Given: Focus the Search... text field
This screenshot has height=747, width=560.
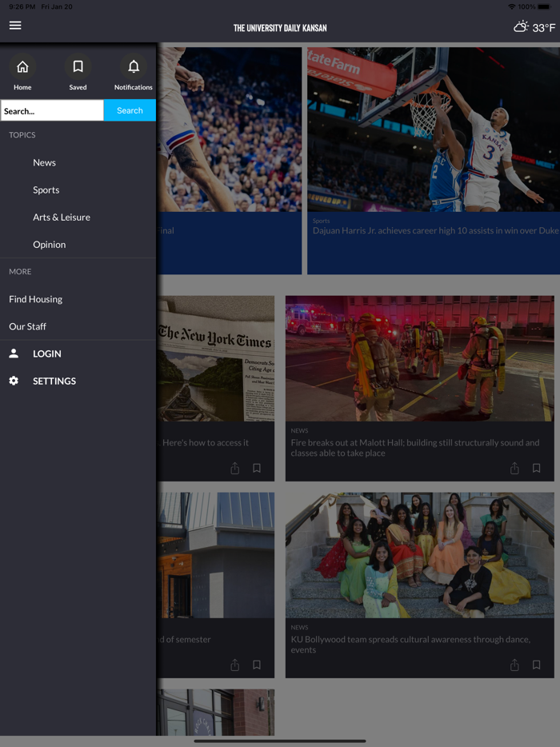Looking at the screenshot, I should pos(52,110).
